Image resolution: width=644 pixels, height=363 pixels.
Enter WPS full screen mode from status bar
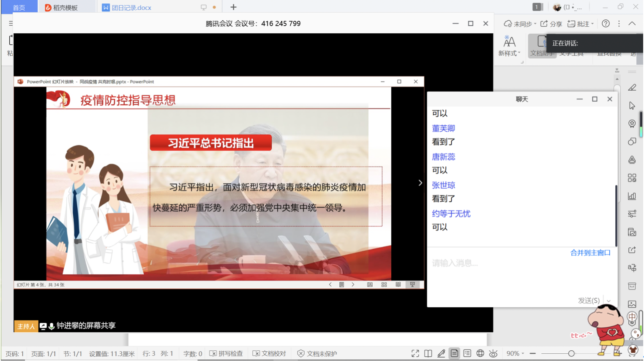(415, 354)
